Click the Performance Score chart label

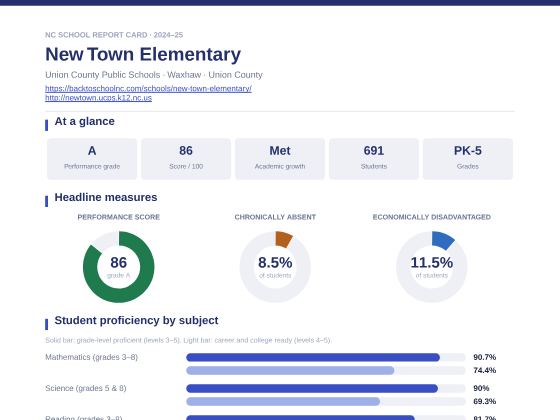tap(119, 217)
